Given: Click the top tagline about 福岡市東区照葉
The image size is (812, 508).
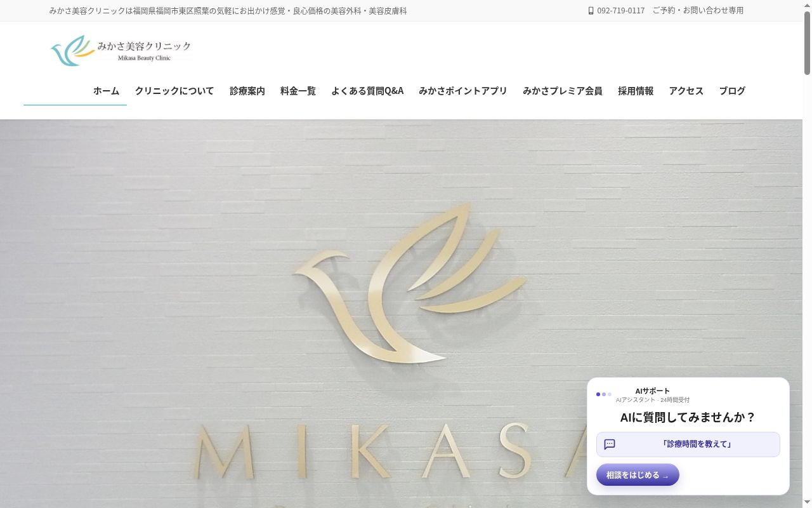Looking at the screenshot, I should (x=228, y=11).
